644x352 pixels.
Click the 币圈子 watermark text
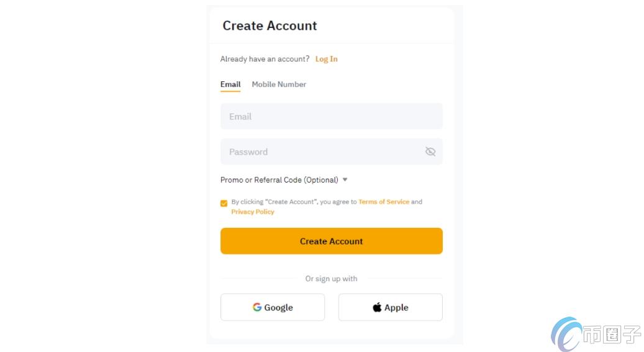[x=612, y=336]
